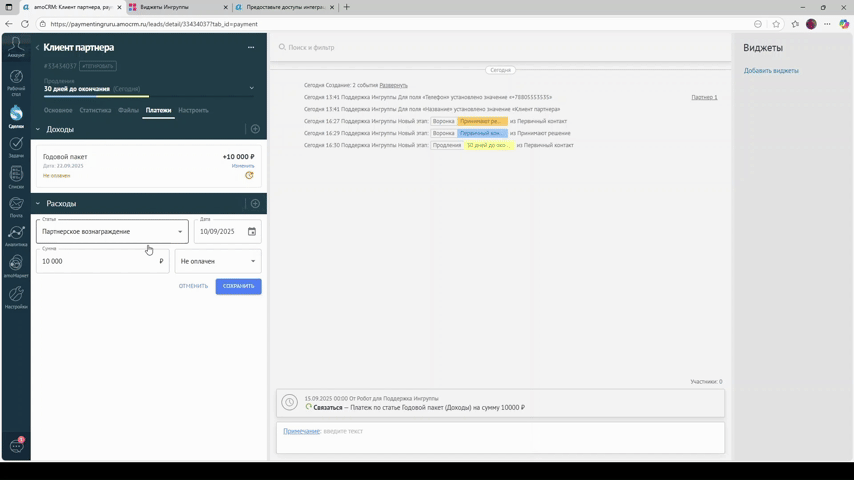Expand pipeline stage dropdown chevron
Image resolution: width=854 pixels, height=480 pixels.
pos(252,88)
